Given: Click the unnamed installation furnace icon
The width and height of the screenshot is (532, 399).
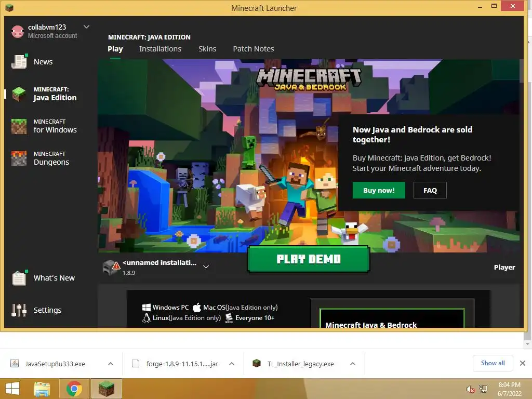Looking at the screenshot, I should pyautogui.click(x=112, y=267).
